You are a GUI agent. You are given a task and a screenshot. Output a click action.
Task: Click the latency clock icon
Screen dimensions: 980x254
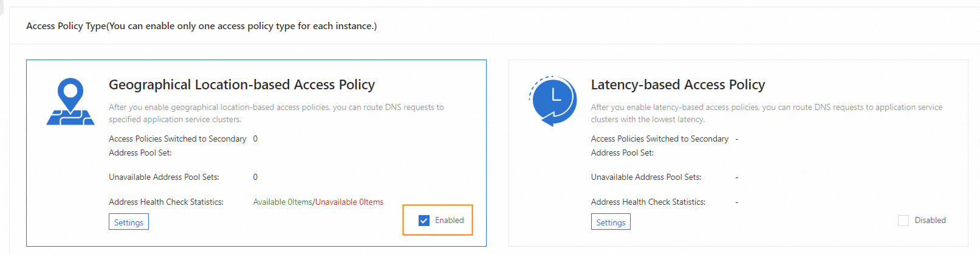(x=553, y=101)
